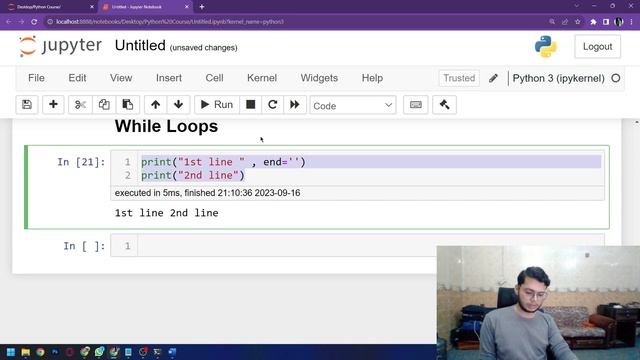Click the Run button
This screenshot has height=360, width=640.
click(217, 105)
